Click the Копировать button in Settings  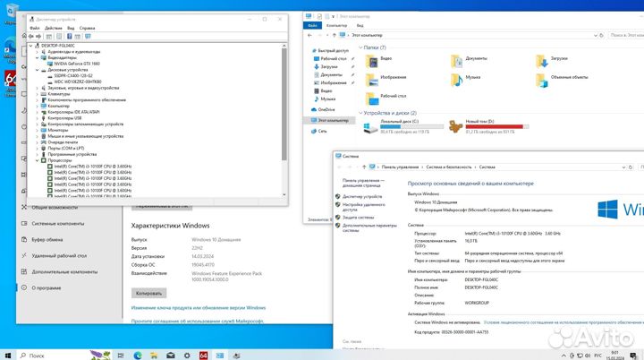[x=148, y=294]
